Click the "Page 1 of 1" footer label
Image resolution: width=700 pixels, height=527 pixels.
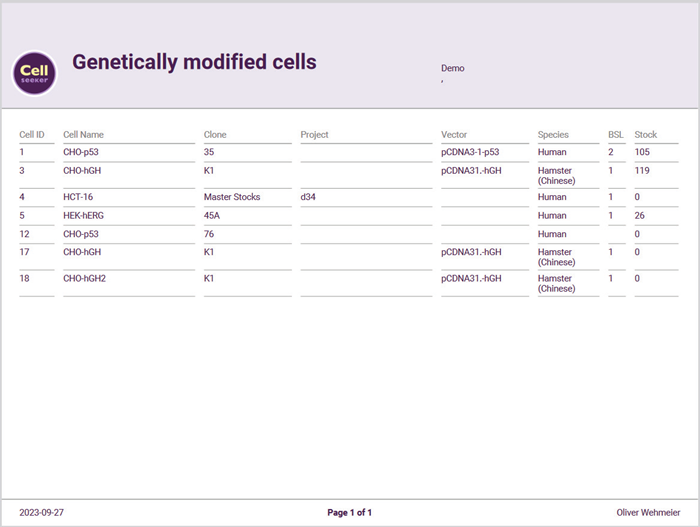[x=350, y=512]
